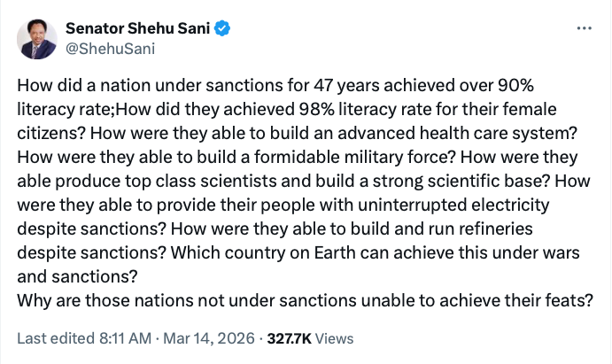Click the Views label
The height and width of the screenshot is (364, 612).
(x=335, y=338)
